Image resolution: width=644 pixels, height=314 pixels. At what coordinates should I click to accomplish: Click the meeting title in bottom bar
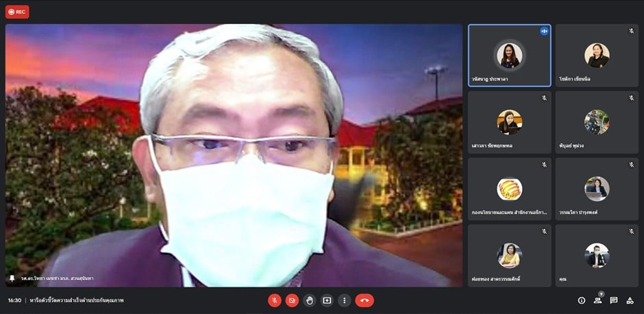tap(77, 300)
